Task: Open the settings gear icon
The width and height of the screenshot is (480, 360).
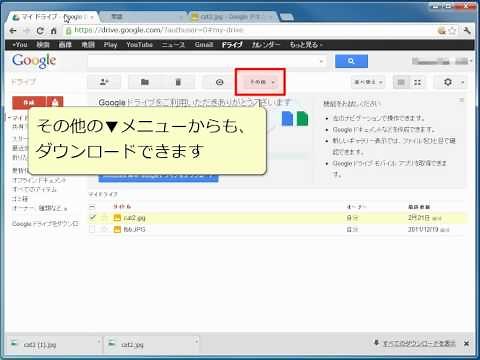Action: [x=448, y=82]
